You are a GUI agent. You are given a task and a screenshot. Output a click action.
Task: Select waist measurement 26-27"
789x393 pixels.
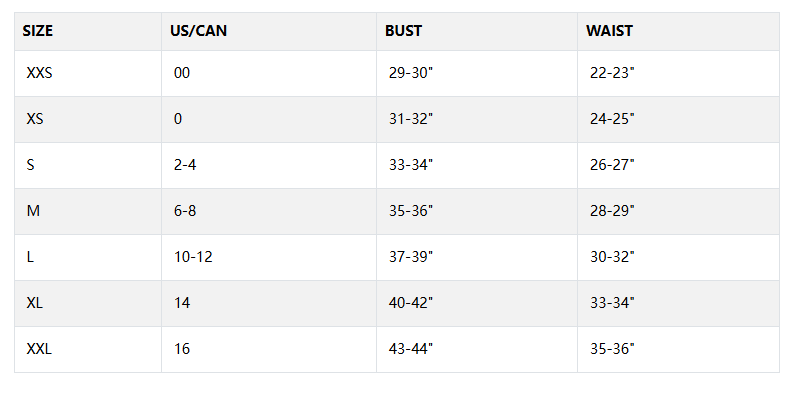point(612,165)
